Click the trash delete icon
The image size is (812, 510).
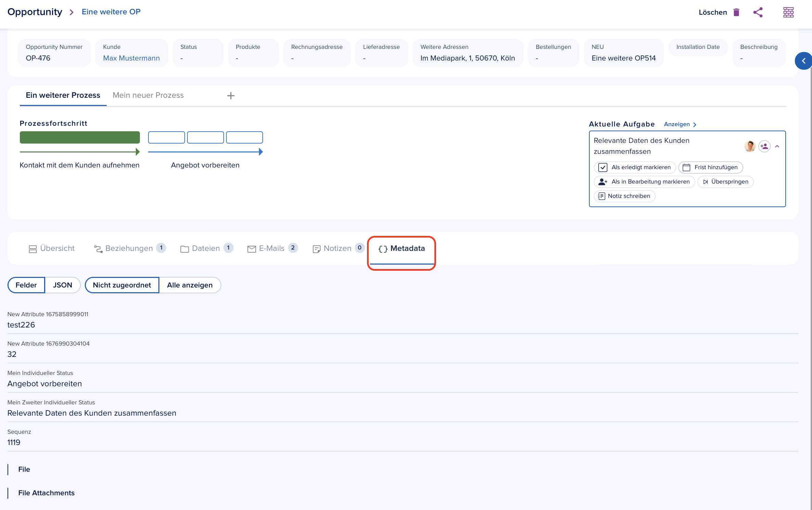[x=736, y=12]
